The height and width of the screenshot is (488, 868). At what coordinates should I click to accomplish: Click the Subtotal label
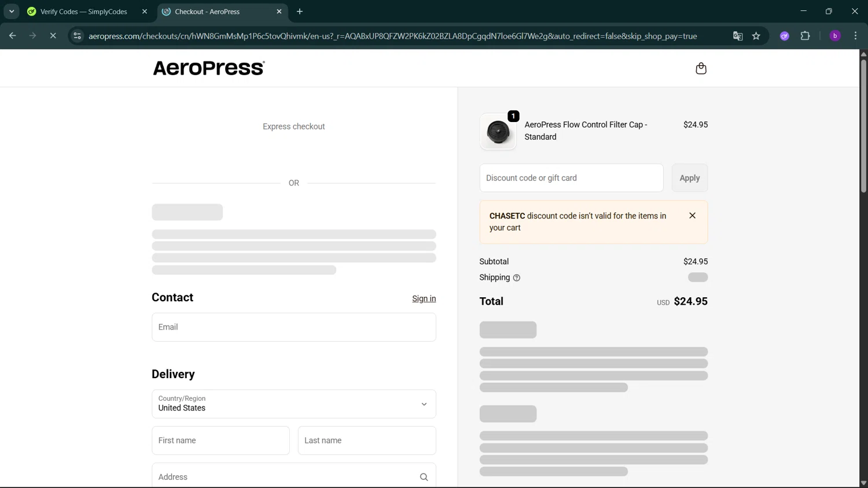[494, 261]
